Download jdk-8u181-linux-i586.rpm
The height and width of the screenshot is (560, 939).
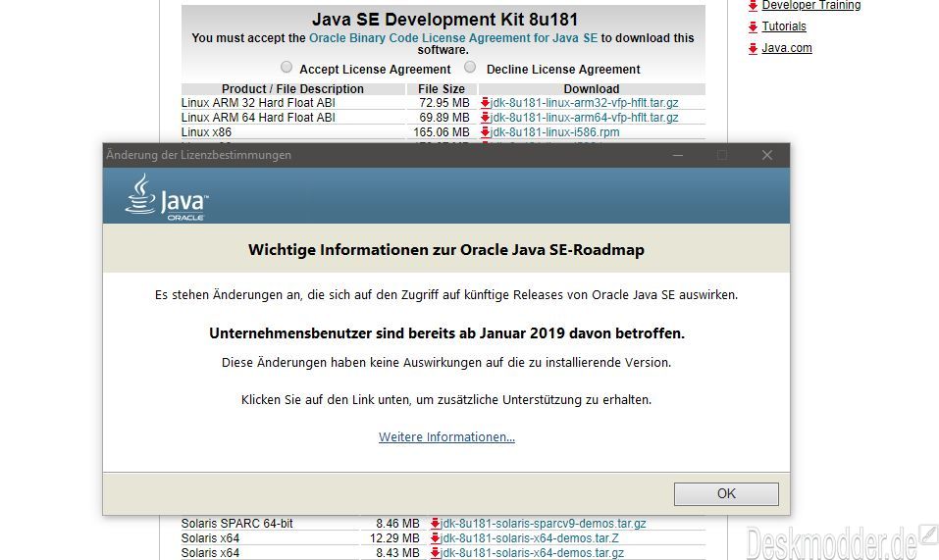point(555,132)
